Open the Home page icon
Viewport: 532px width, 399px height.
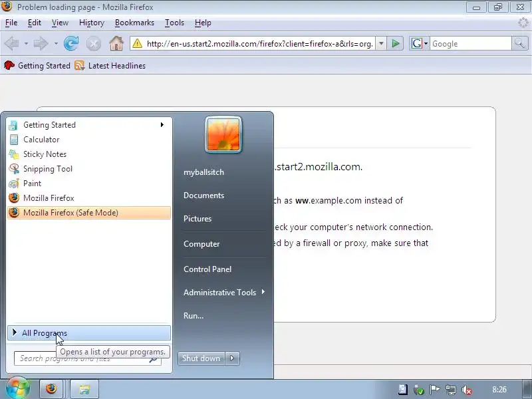click(116, 43)
